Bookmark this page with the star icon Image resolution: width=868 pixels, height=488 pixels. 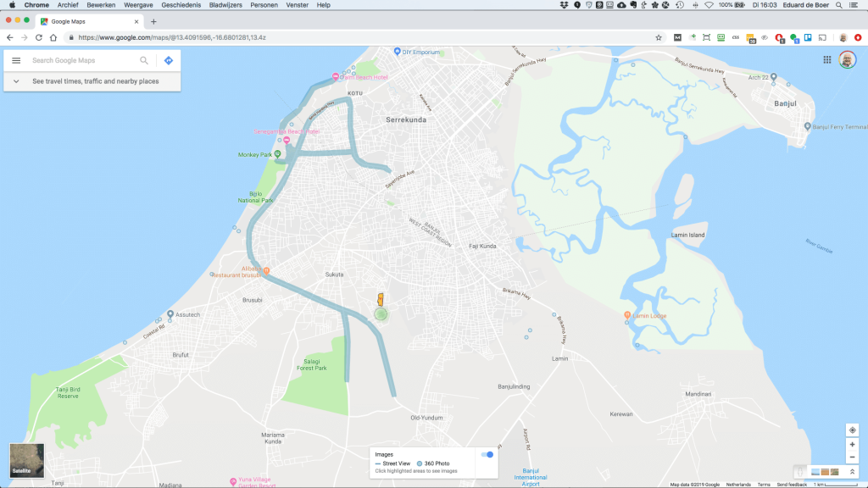659,37
